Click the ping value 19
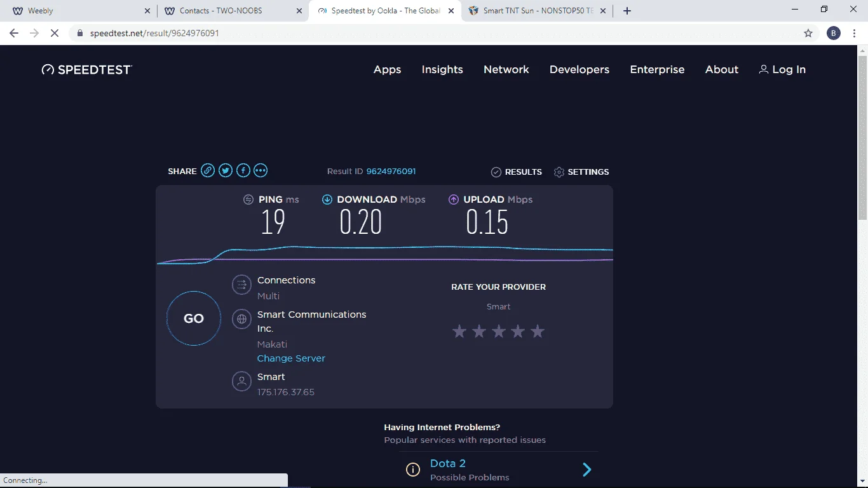This screenshot has height=488, width=868. click(x=273, y=222)
